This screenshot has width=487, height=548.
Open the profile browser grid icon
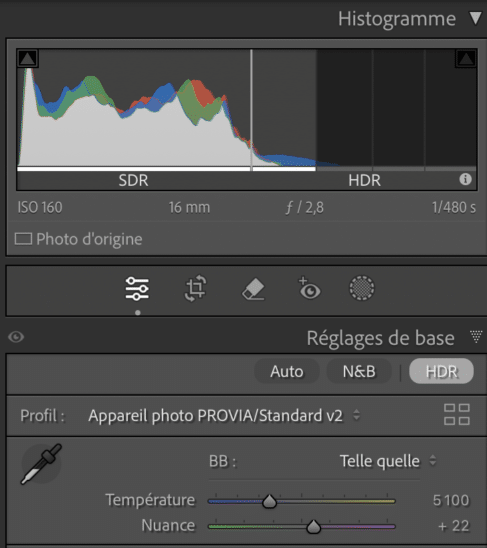tap(457, 414)
